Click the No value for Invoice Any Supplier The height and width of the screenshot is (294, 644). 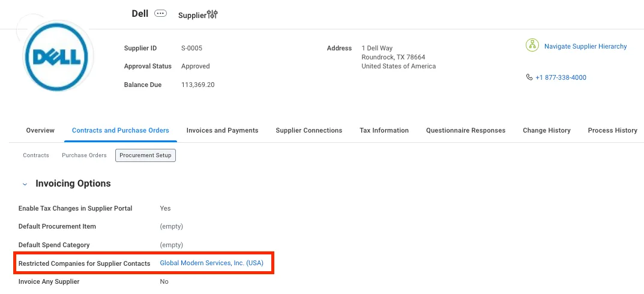[164, 281]
